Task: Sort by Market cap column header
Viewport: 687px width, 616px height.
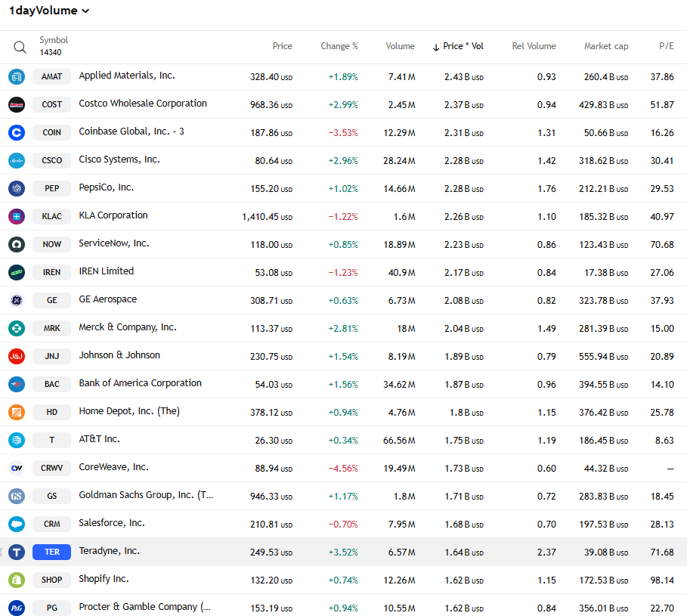Action: [606, 46]
